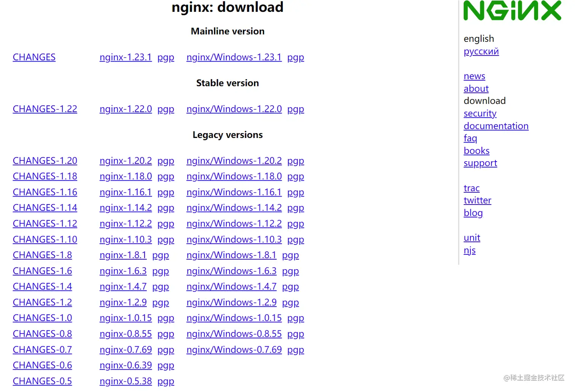Image resolution: width=575 pixels, height=392 pixels.
Task: Open the trac link
Action: (x=472, y=188)
